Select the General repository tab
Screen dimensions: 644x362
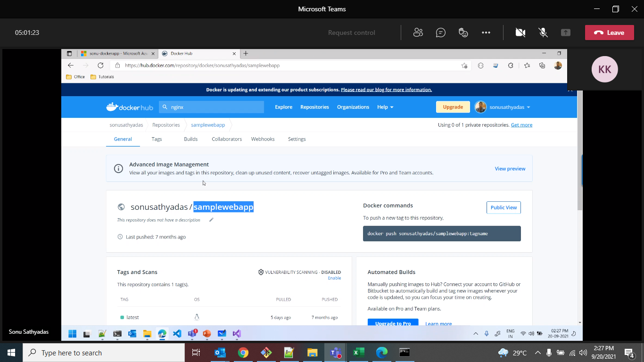pos(123,139)
